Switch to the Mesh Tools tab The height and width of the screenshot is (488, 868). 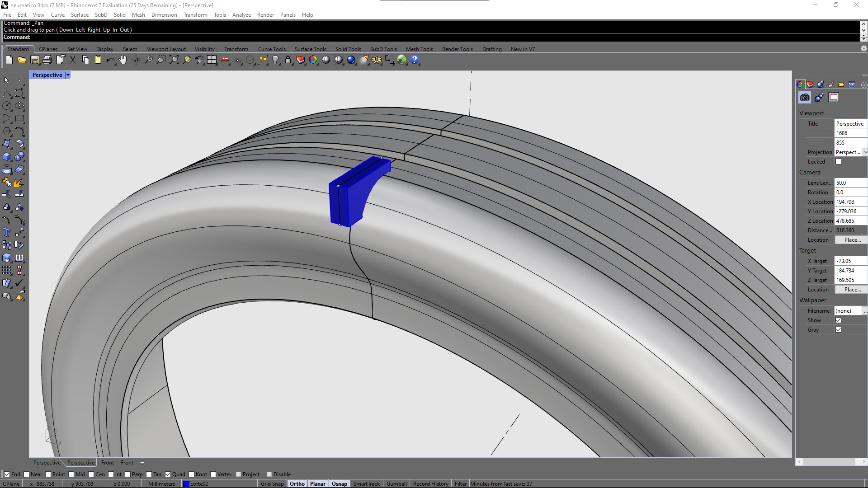click(419, 49)
